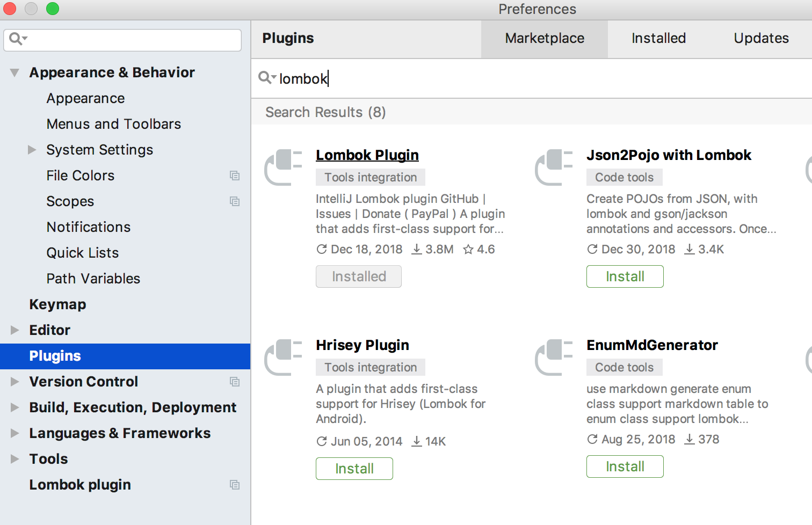
Task: Switch to the Marketplace tab
Action: pyautogui.click(x=545, y=39)
